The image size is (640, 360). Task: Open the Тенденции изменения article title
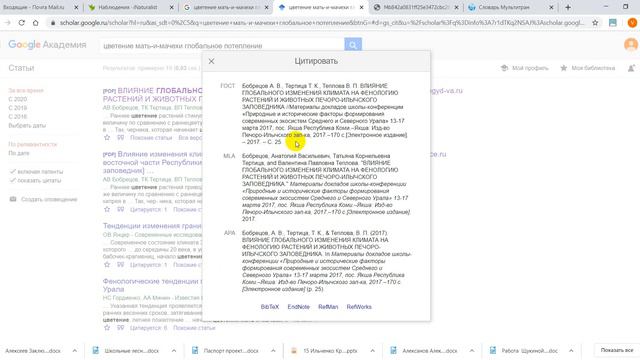152,226
